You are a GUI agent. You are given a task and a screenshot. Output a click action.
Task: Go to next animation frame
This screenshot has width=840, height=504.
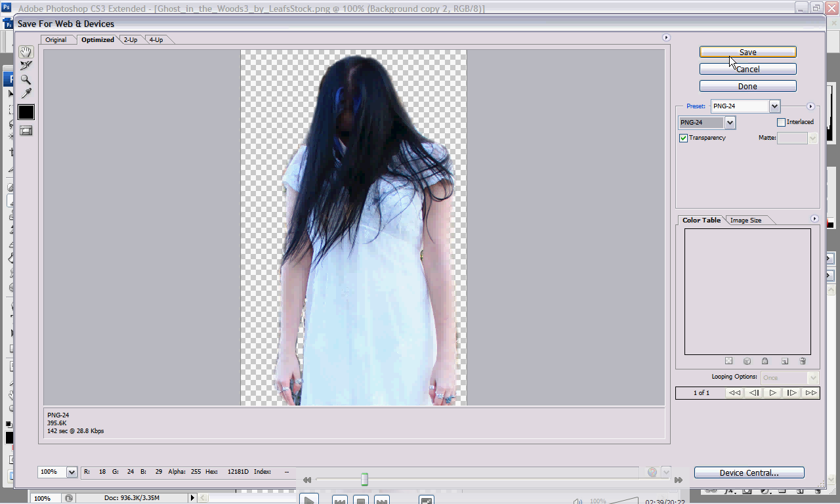pos(792,393)
